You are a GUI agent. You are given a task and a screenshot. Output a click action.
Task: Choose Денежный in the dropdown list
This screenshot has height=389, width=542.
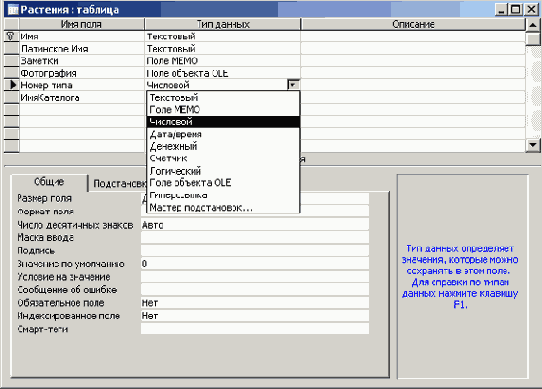click(x=223, y=146)
